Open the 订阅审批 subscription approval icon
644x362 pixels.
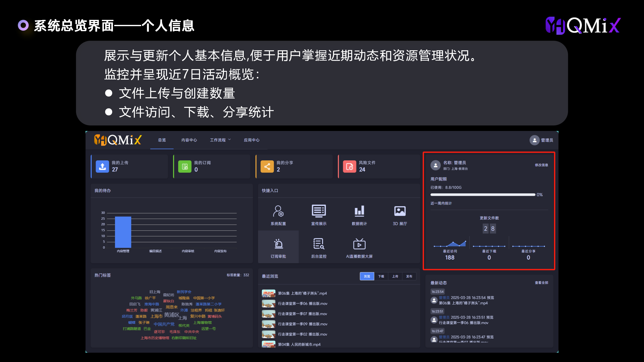click(x=278, y=244)
